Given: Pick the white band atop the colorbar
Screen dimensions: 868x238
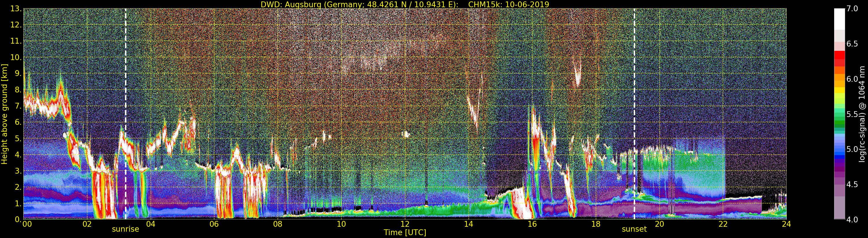Looking at the screenshot, I should [x=839, y=19].
